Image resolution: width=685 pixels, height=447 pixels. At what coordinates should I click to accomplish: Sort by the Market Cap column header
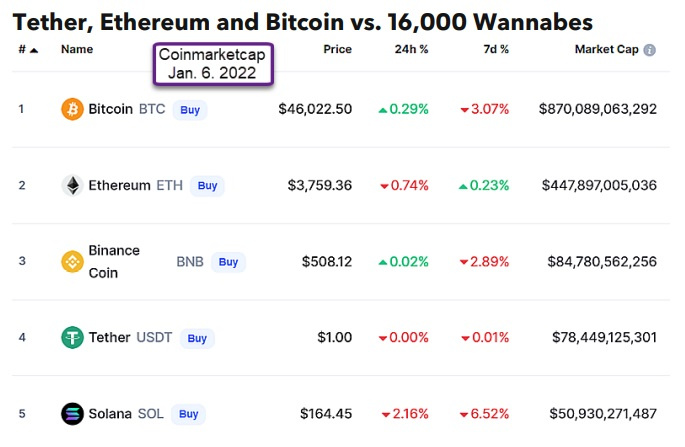tap(607, 49)
